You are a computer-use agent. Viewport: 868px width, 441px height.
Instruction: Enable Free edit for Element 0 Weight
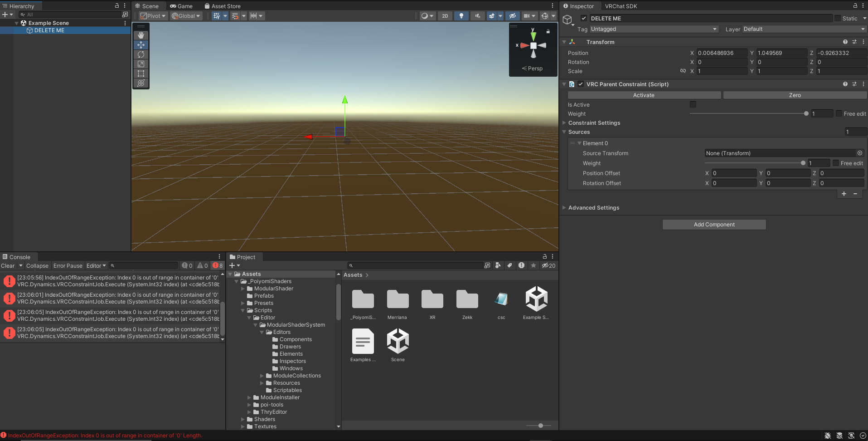[836, 163]
